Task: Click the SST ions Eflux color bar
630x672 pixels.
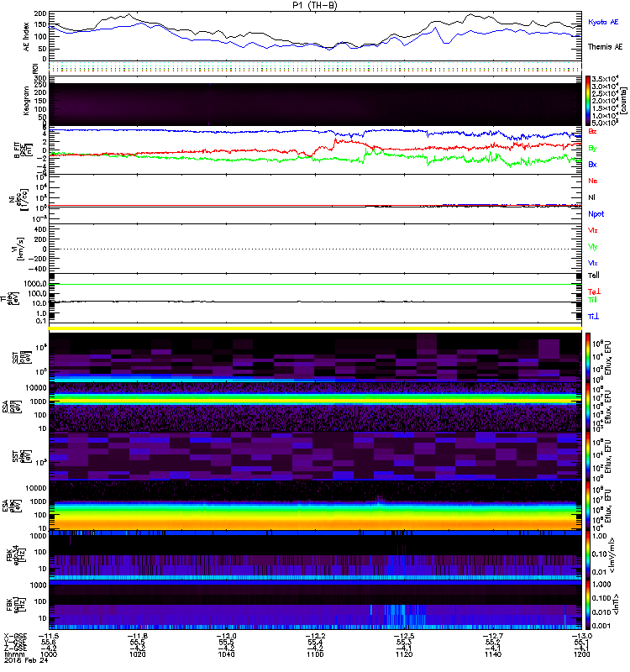Action: click(588, 357)
